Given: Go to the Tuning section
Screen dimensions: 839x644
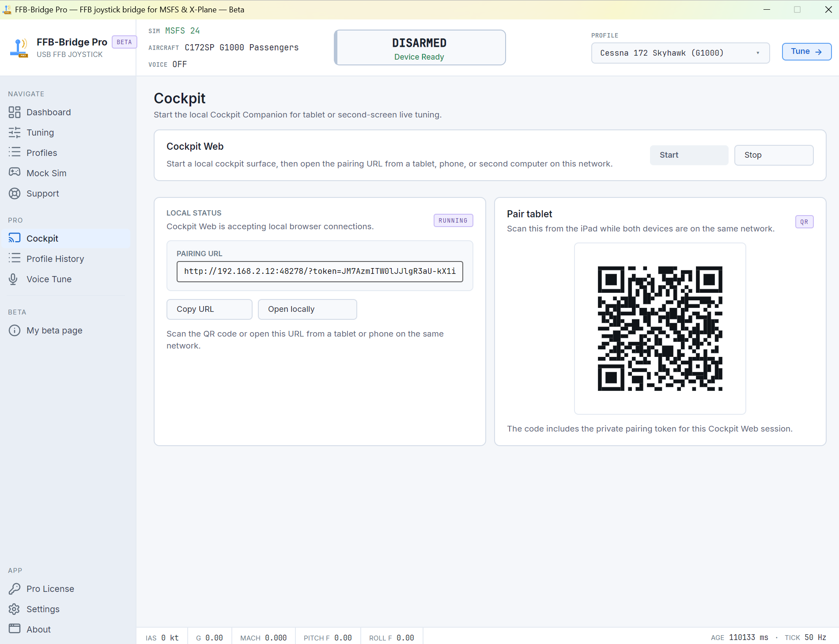Looking at the screenshot, I should click(x=66, y=133).
